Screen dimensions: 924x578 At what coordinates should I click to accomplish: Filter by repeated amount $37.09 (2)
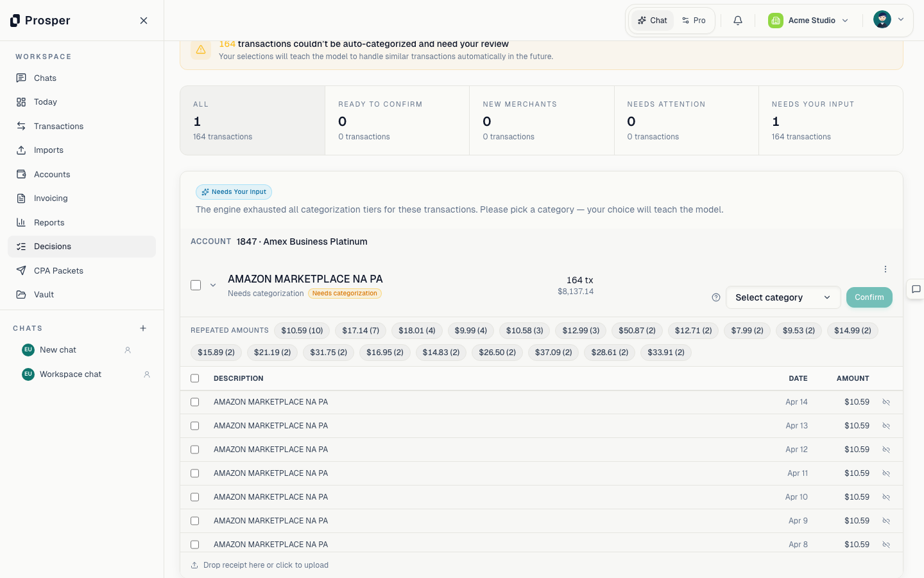(x=554, y=353)
